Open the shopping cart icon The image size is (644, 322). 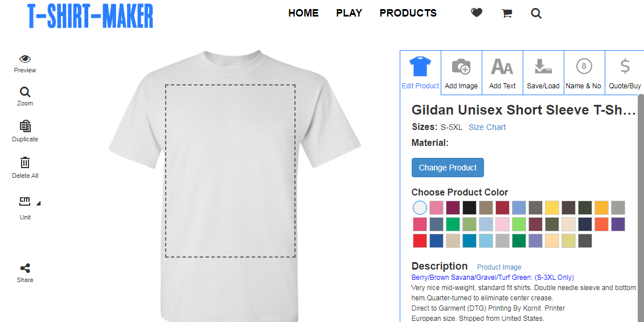coord(507,14)
